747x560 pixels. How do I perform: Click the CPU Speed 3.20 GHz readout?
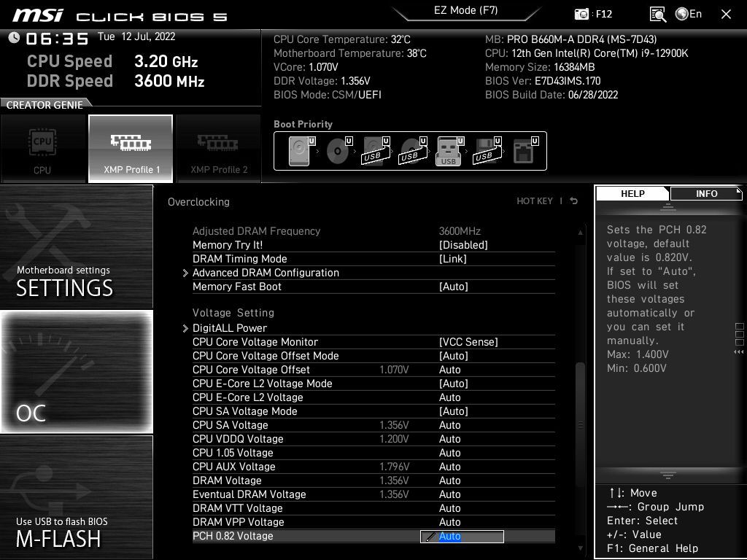(112, 61)
